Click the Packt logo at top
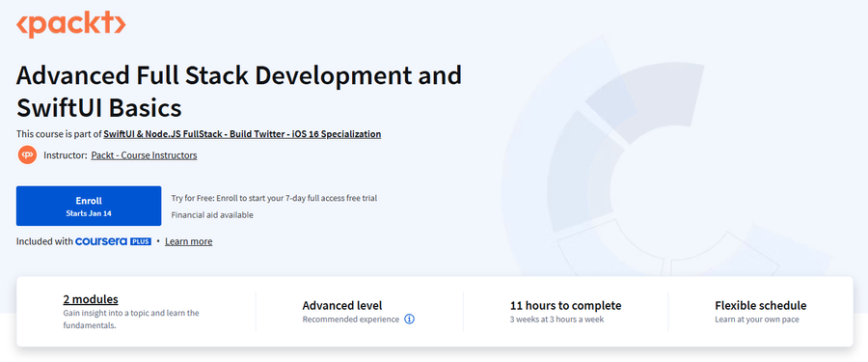 (70, 24)
